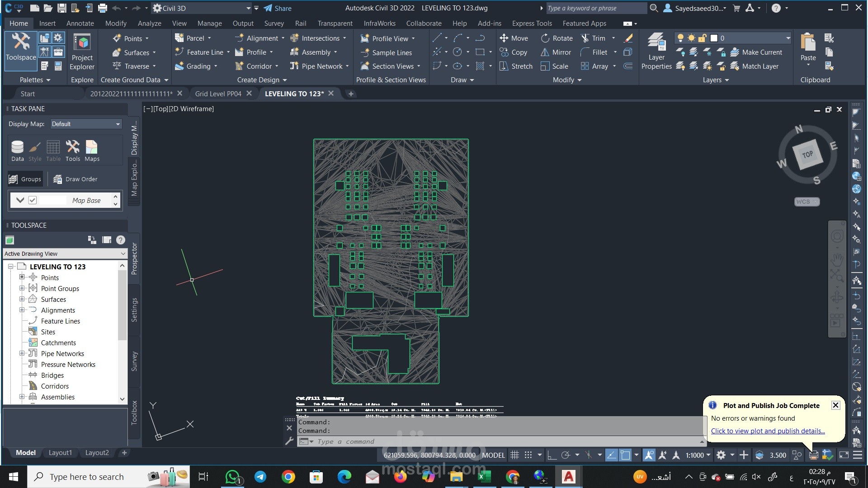The image size is (868, 488).
Task: Open the Toolspace palette button
Action: (21, 48)
